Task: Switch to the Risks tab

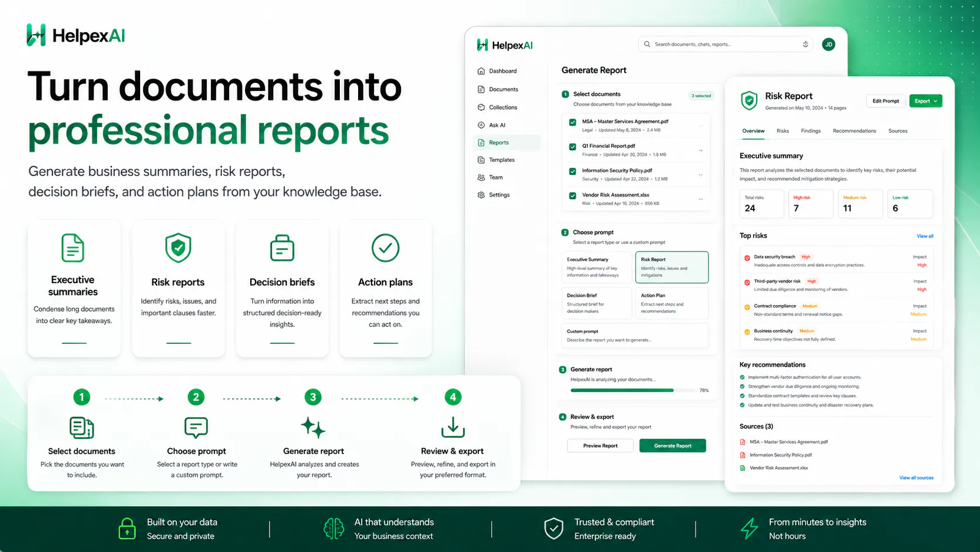Action: (782, 131)
